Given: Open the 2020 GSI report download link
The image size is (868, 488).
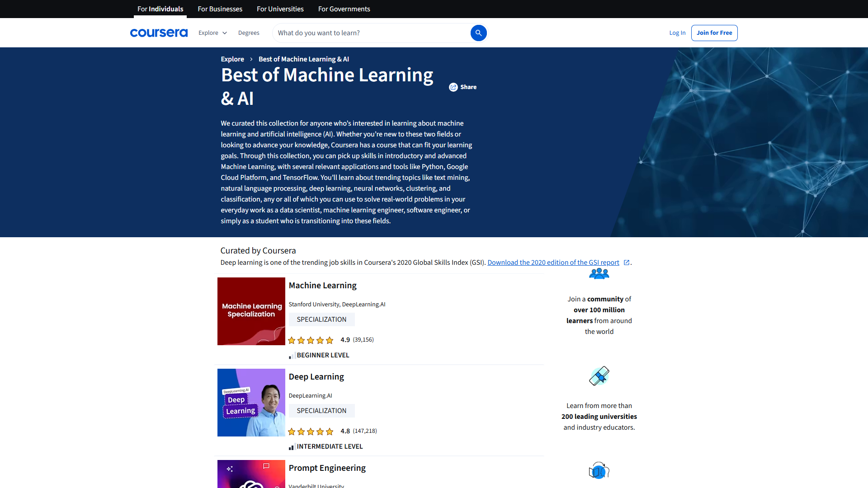Looking at the screenshot, I should pos(553,263).
